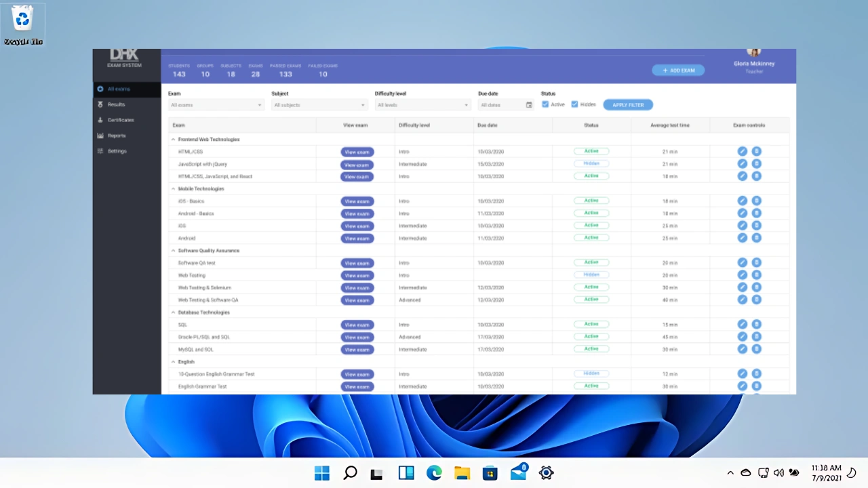The width and height of the screenshot is (868, 488).
Task: Delete the Oracle PL/SQL and SQL exam
Action: 756,337
